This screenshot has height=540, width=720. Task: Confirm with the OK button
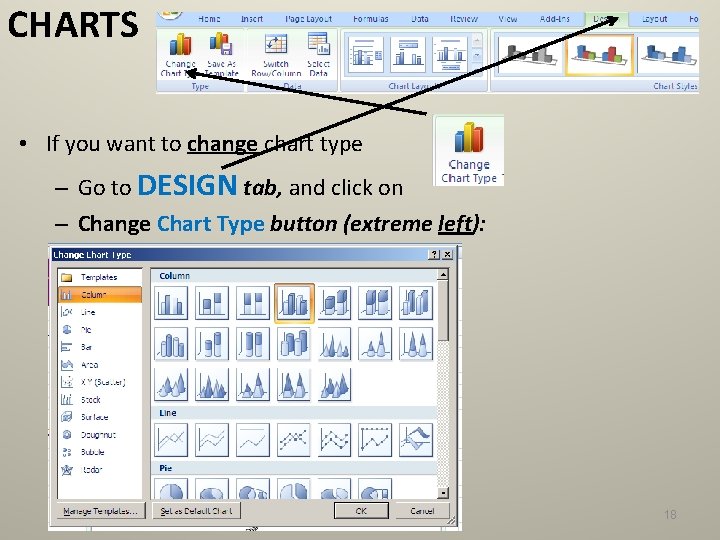(x=361, y=511)
